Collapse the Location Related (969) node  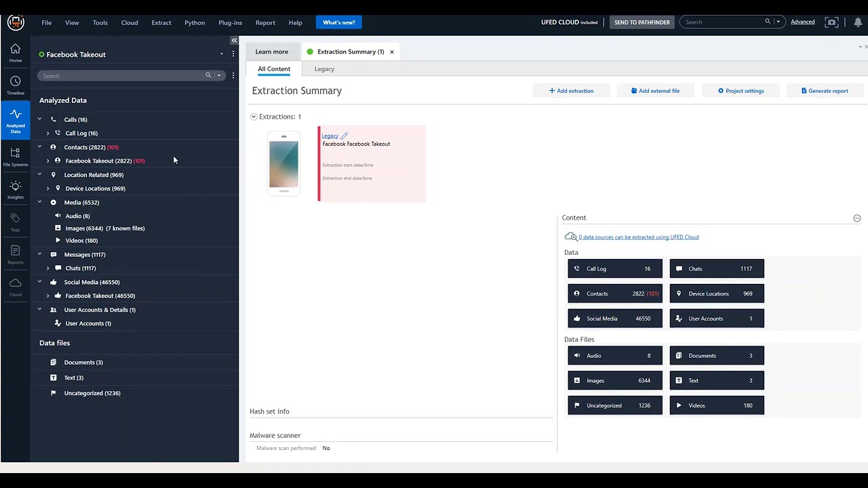(x=39, y=175)
